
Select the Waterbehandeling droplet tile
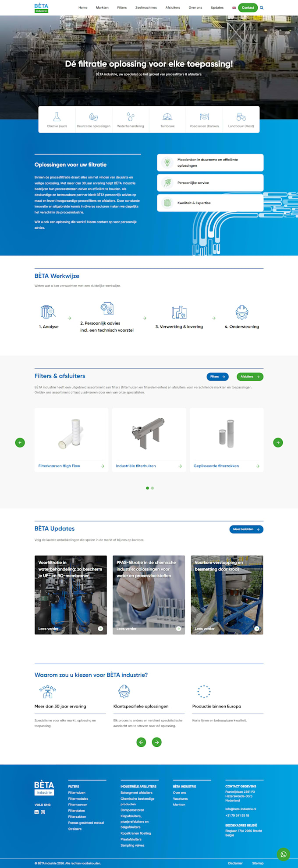tap(131, 119)
